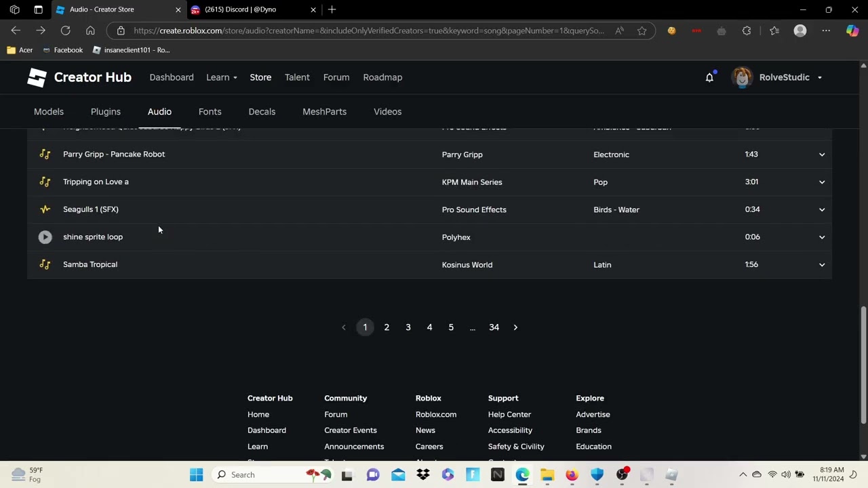The height and width of the screenshot is (488, 868).
Task: Click the address bar URL field
Action: (x=370, y=30)
